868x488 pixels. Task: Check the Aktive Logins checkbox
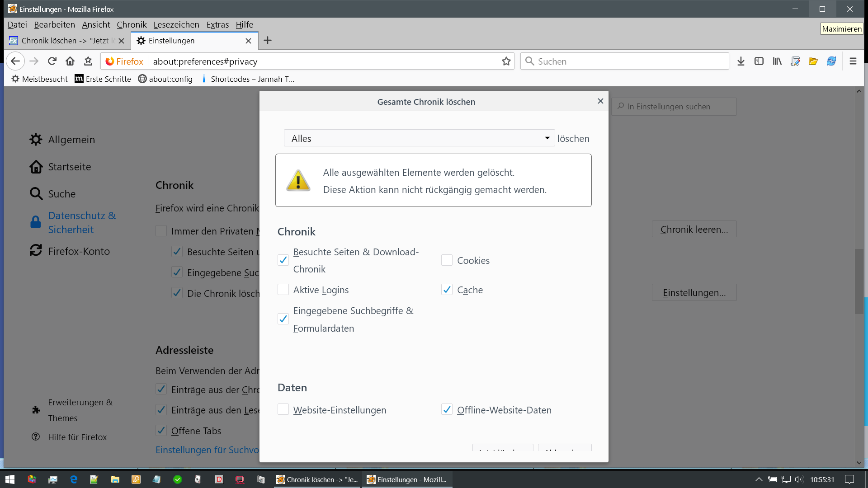(x=283, y=290)
